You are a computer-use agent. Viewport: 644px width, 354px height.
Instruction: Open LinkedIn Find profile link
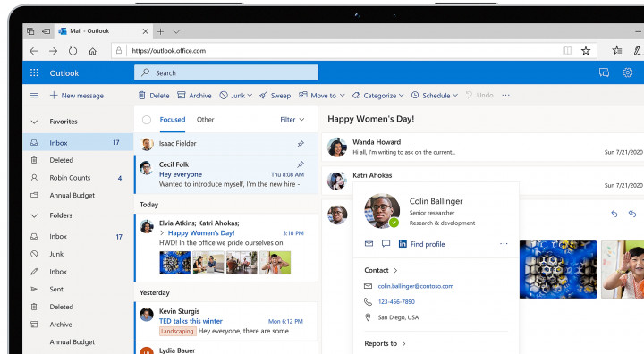[x=422, y=244]
